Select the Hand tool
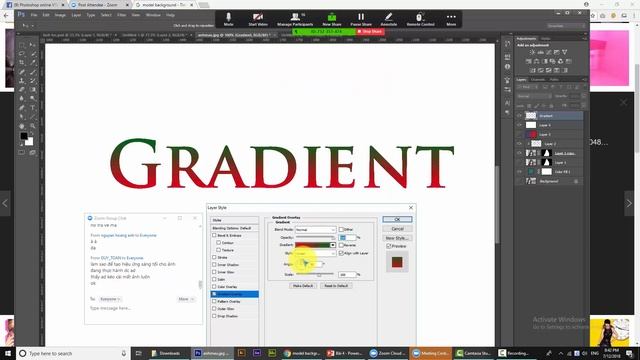 22,126
